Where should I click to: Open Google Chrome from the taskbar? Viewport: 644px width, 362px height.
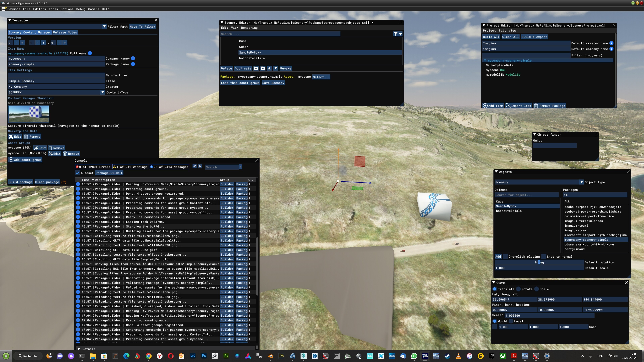click(x=148, y=356)
